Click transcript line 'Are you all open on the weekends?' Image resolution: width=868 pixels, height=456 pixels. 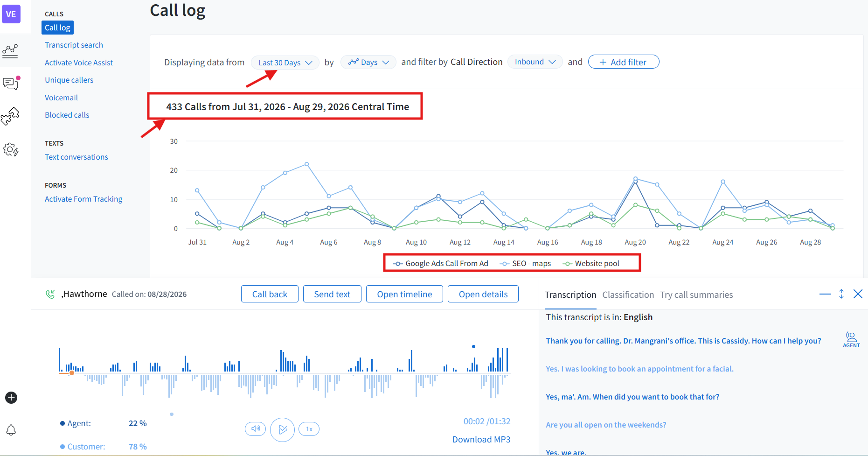(x=606, y=425)
